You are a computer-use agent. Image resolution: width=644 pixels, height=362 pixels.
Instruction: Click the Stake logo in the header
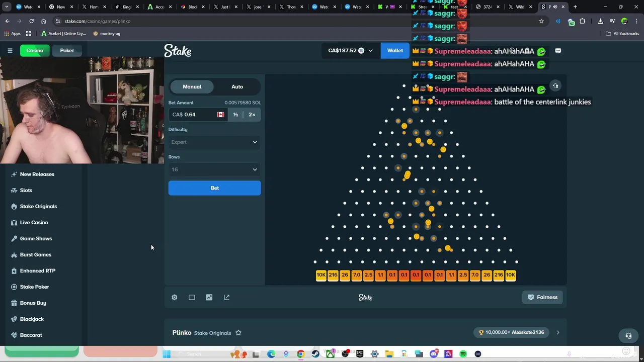[x=178, y=50]
